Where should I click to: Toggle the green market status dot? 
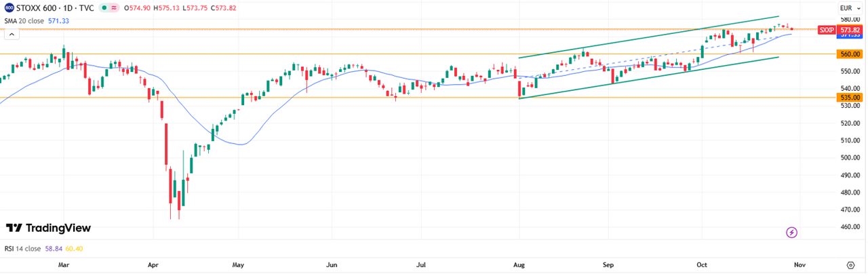pos(102,8)
